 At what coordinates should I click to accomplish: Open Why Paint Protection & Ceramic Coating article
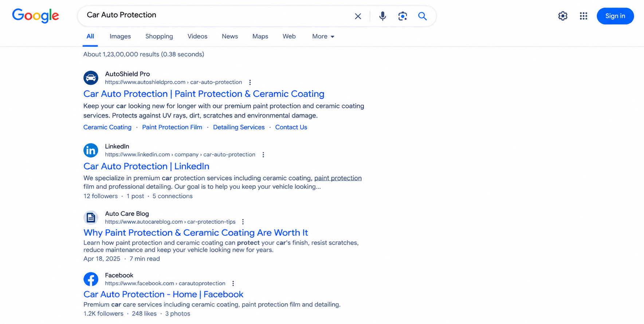[196, 233]
